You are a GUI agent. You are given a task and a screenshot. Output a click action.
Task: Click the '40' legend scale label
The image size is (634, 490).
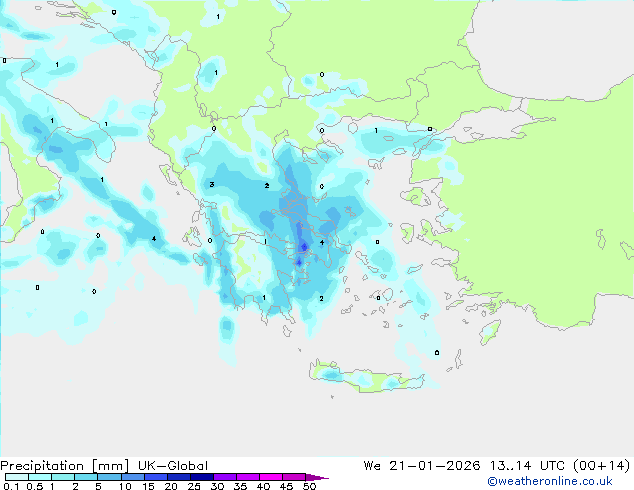(x=263, y=486)
